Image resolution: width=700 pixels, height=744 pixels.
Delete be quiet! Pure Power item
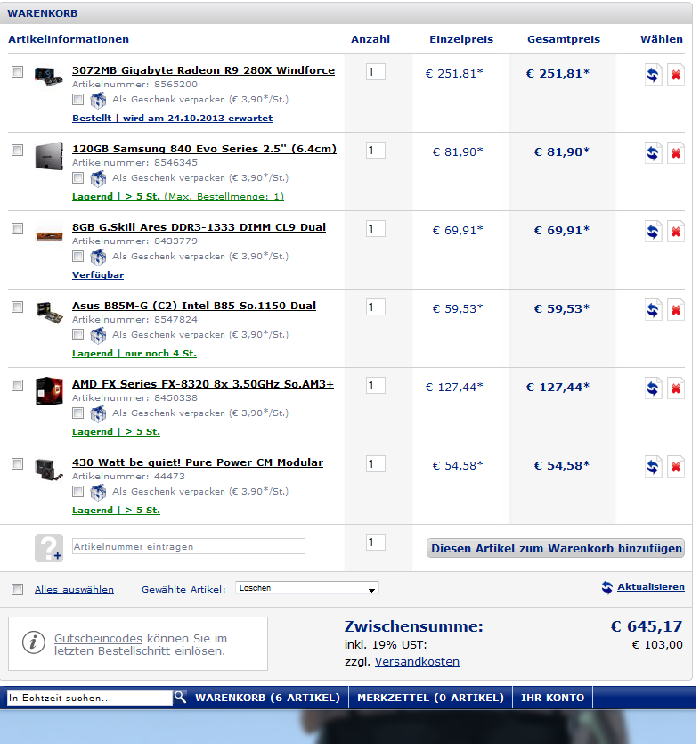[x=676, y=467]
